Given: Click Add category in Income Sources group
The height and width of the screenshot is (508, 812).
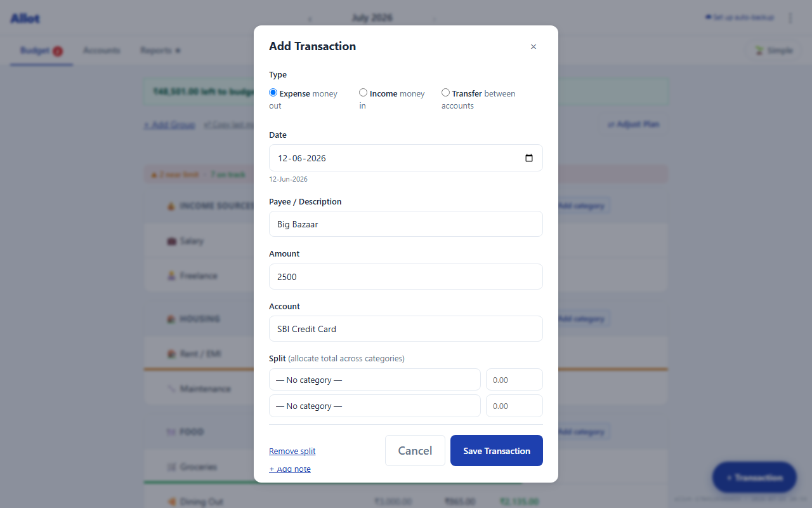Looking at the screenshot, I should pos(582,206).
